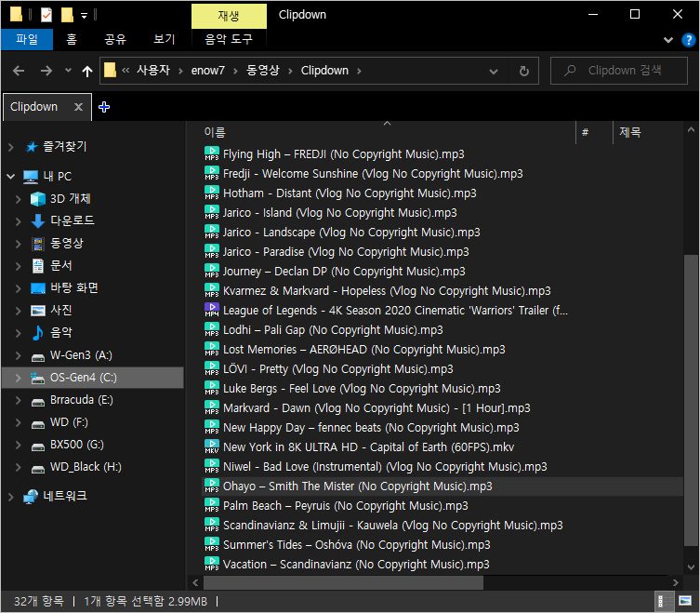Select Lodhi – Pali Gap mp3 file
700x613 pixels.
point(333,330)
